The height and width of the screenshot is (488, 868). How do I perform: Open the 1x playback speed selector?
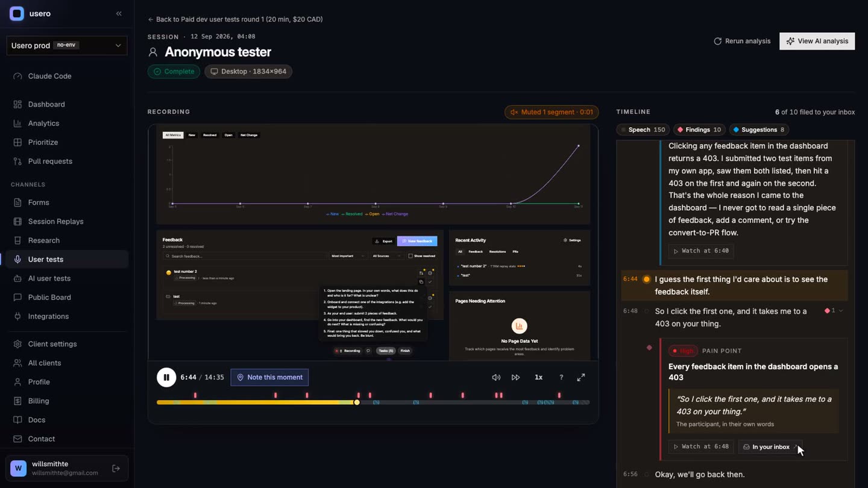click(539, 377)
